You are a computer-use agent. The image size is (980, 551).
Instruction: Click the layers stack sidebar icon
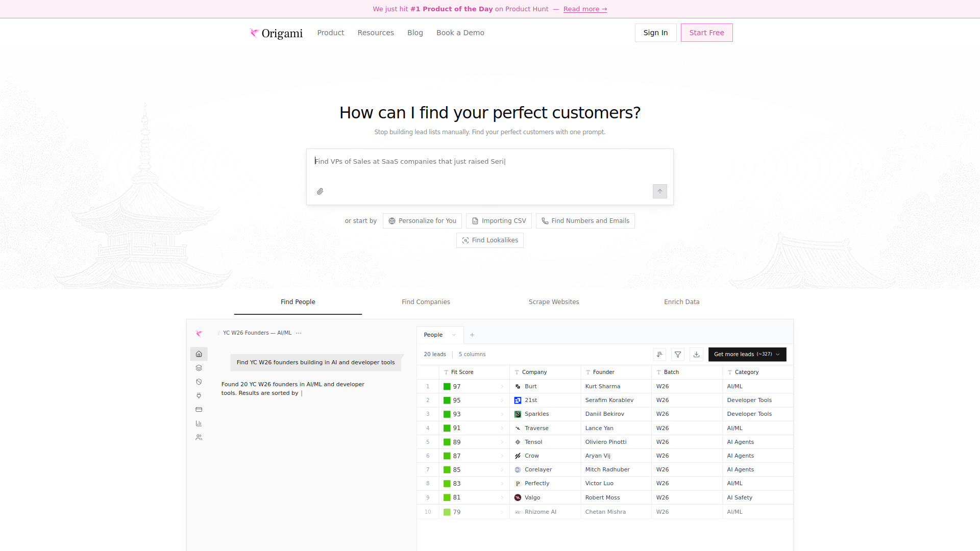[199, 368]
